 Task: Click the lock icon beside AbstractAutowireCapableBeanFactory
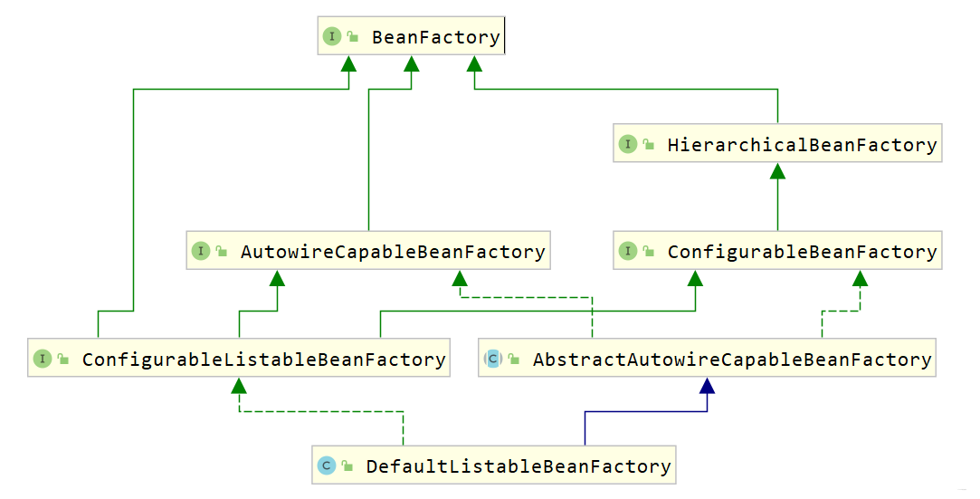pyautogui.click(x=514, y=359)
